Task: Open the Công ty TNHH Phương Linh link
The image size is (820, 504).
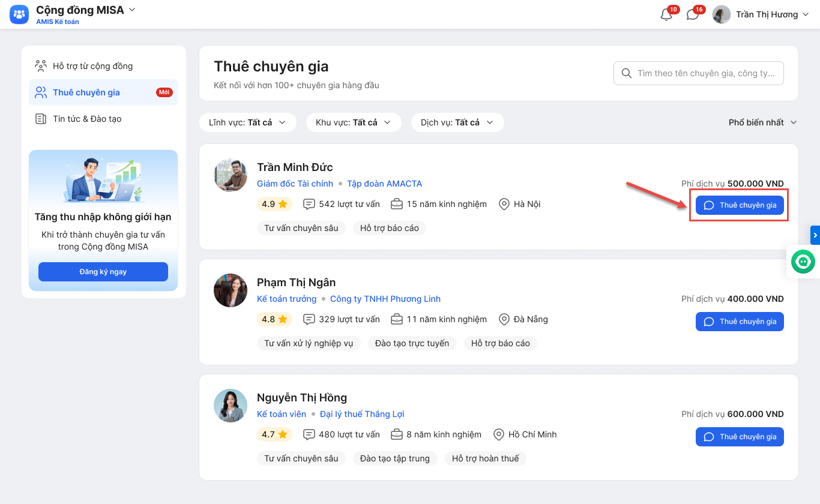Action: click(385, 299)
